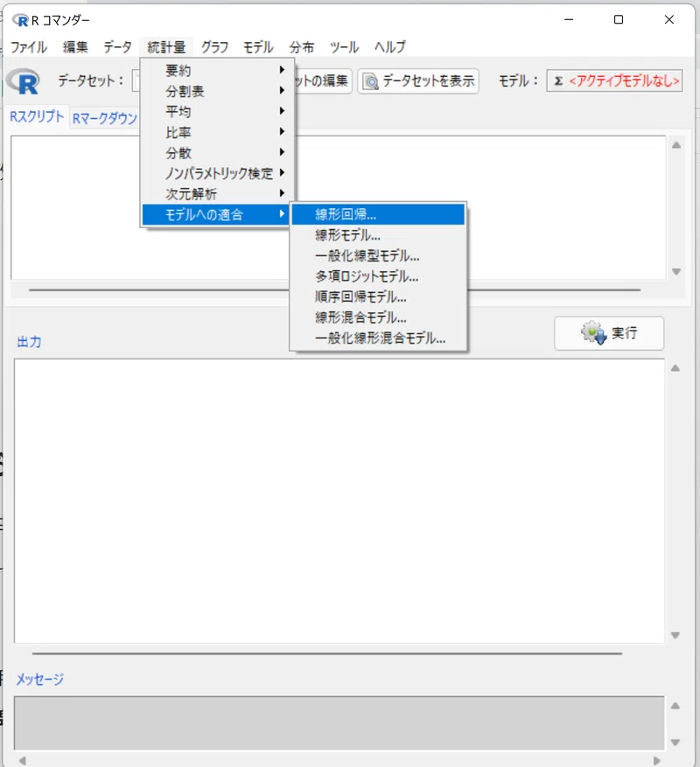
Task: Click output pane scroll down arrow
Action: 675,635
